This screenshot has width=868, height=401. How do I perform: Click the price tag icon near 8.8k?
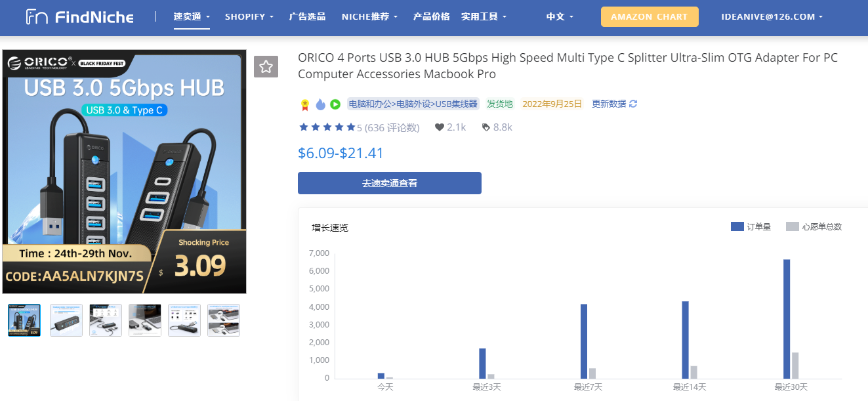(x=486, y=127)
